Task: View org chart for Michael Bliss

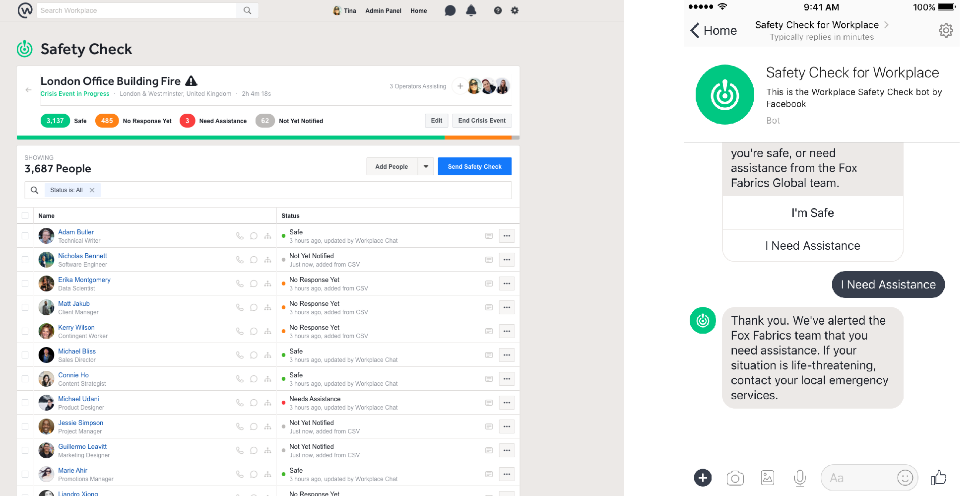Action: tap(267, 355)
